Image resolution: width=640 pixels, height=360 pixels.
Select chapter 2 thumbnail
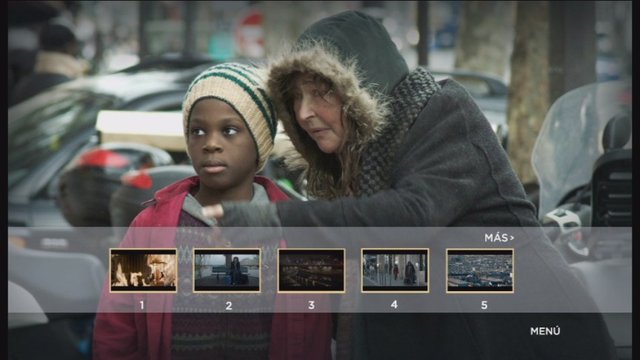click(227, 270)
